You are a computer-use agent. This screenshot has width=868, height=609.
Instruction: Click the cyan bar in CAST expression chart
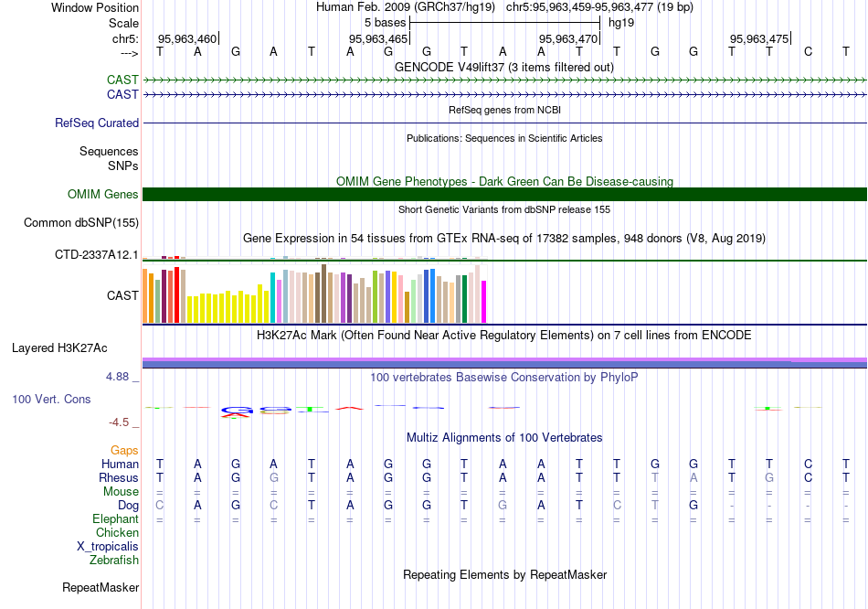(x=272, y=297)
